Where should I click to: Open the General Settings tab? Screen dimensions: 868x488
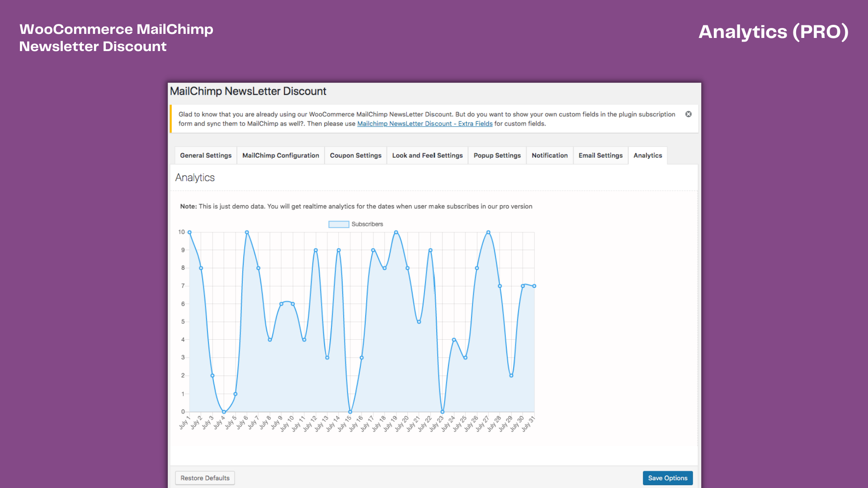pos(206,155)
